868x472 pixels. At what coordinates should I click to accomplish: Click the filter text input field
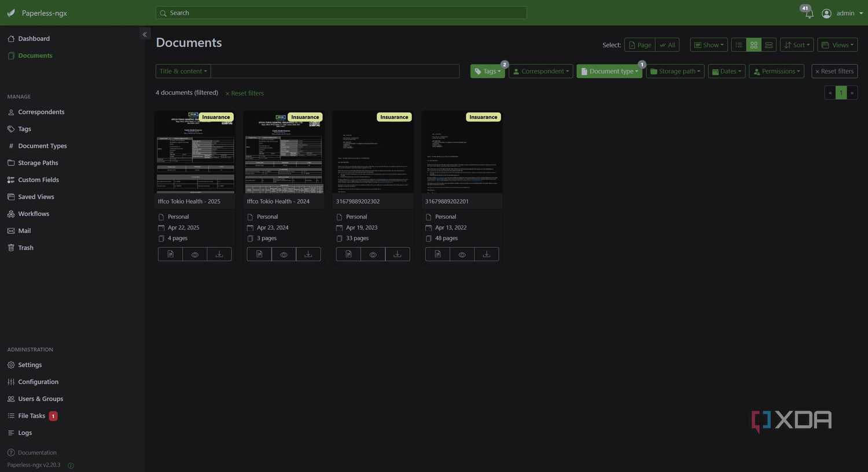335,71
